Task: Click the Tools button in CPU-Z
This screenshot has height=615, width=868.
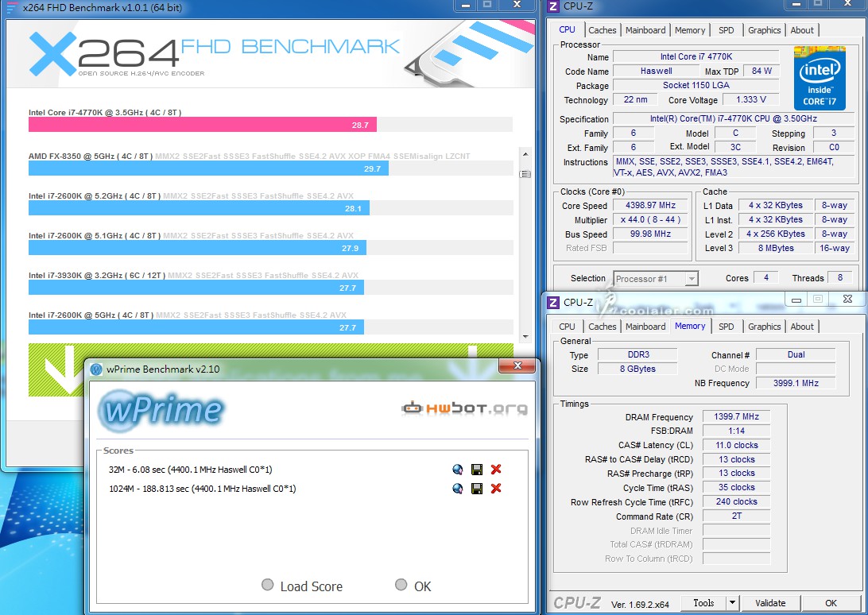Action: coord(703,603)
